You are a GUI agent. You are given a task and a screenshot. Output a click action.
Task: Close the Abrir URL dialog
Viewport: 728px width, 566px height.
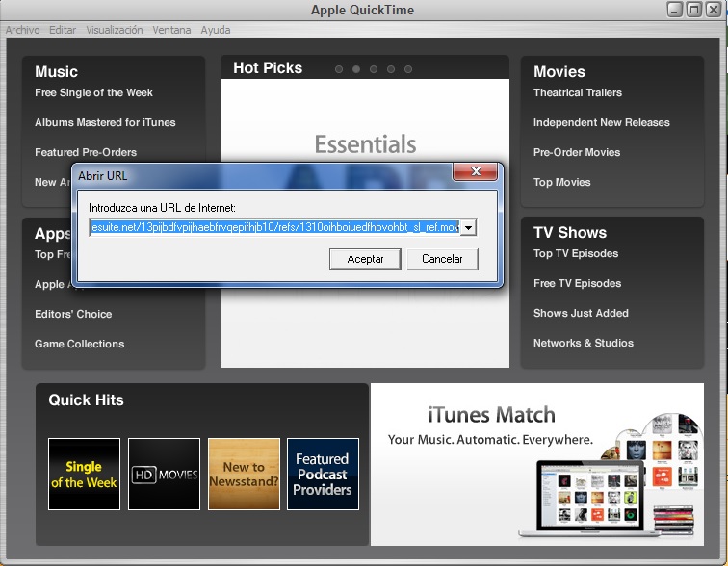click(476, 171)
